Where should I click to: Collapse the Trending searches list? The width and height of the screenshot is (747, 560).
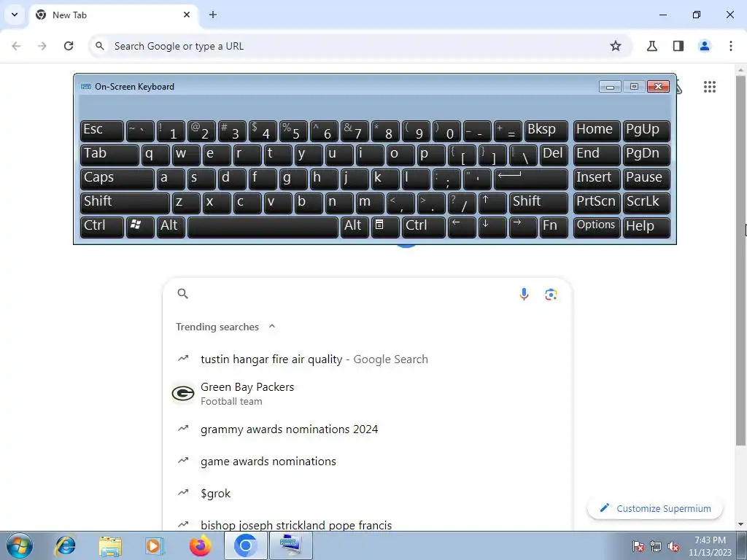point(272,327)
